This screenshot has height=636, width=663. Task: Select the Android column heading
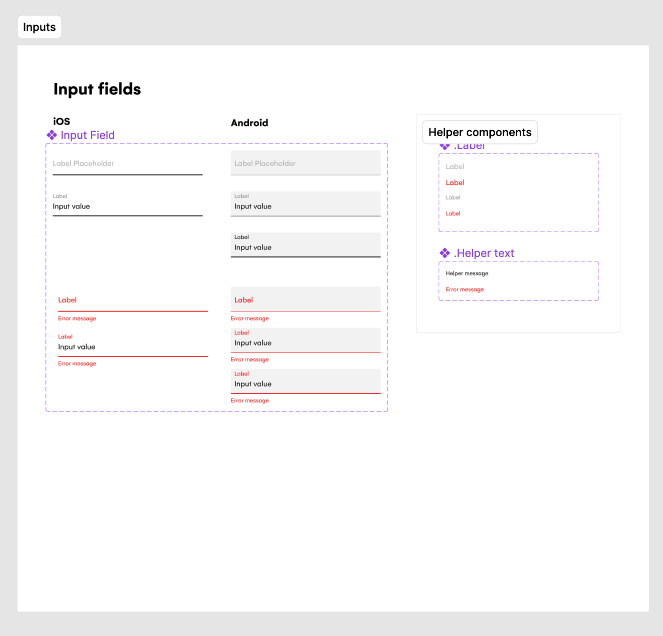(249, 123)
